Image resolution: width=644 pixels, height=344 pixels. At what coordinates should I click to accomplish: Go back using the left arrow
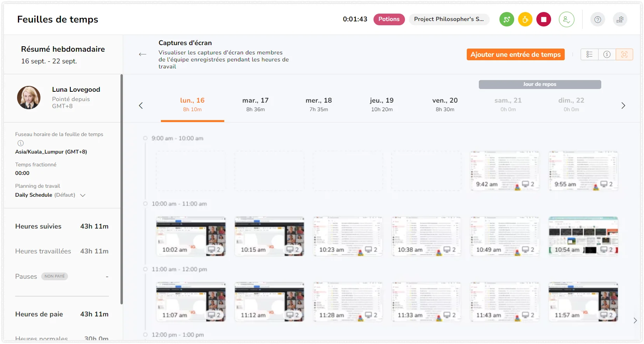pos(143,54)
